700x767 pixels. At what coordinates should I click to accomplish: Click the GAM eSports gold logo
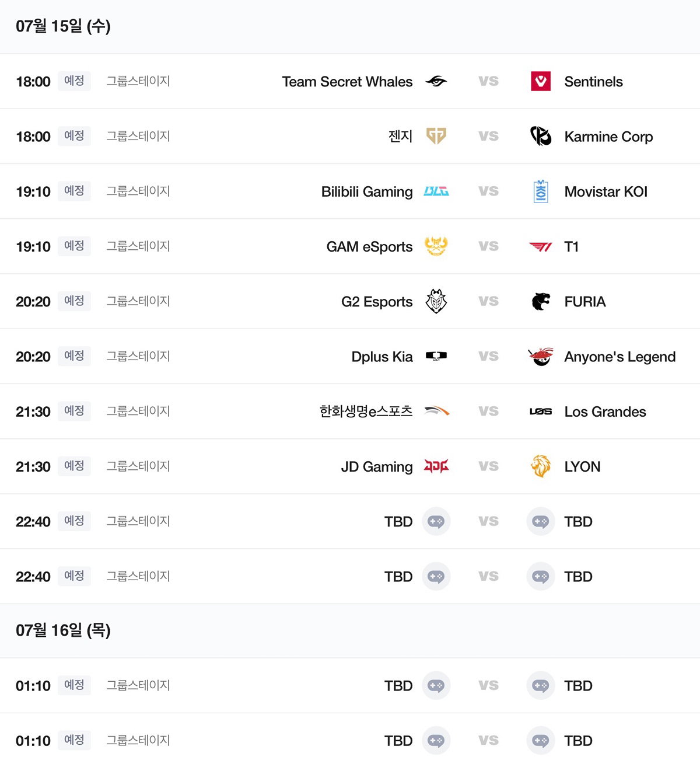coord(436,246)
